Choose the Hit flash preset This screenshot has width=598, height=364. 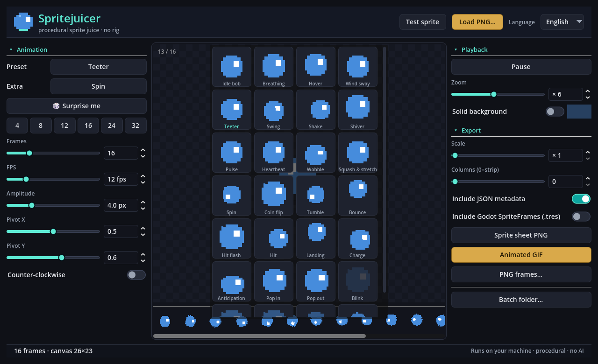coord(231,238)
